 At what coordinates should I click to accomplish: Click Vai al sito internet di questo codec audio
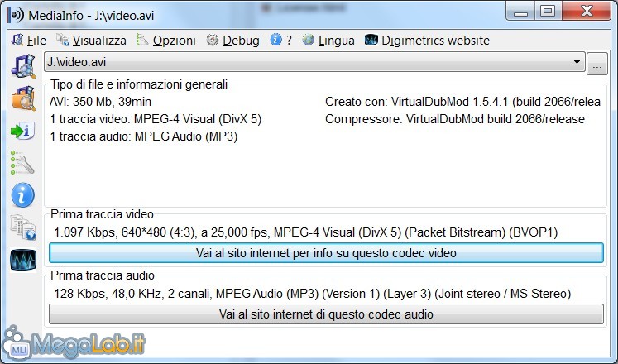coord(326,314)
